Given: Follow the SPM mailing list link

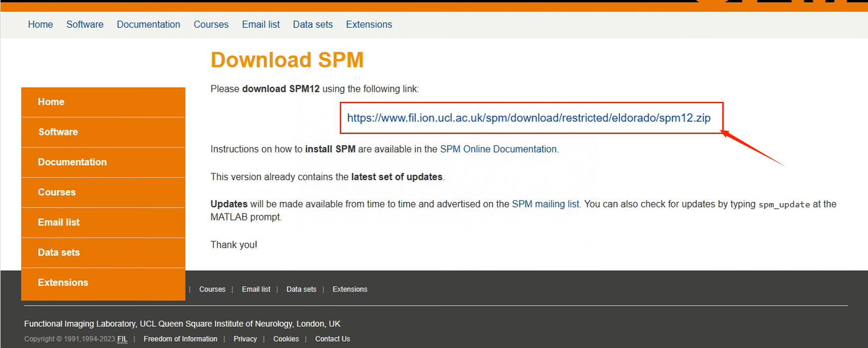Looking at the screenshot, I should [546, 204].
